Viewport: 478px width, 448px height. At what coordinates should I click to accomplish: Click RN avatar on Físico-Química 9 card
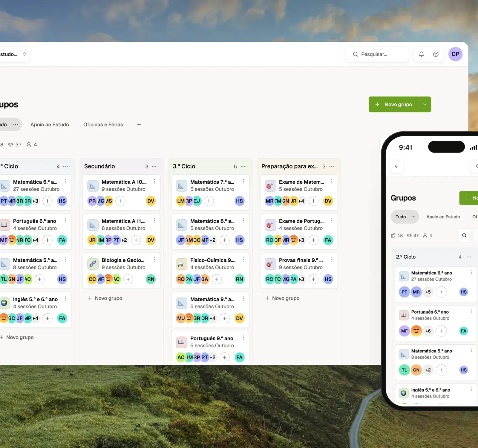tap(239, 279)
